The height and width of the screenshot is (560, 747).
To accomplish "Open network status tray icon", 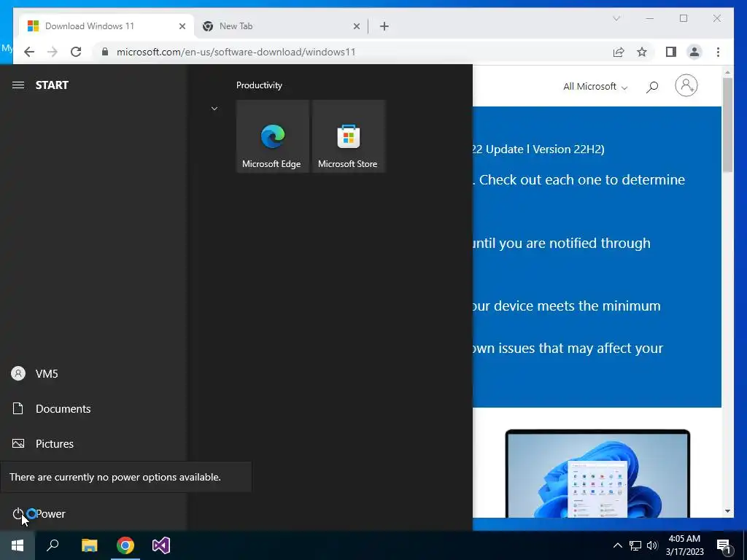I will tap(635, 545).
